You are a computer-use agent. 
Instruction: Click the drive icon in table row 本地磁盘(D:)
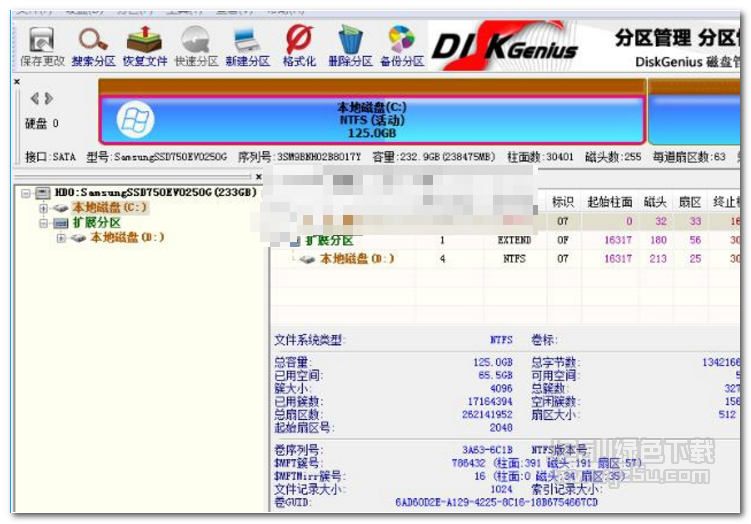307,259
